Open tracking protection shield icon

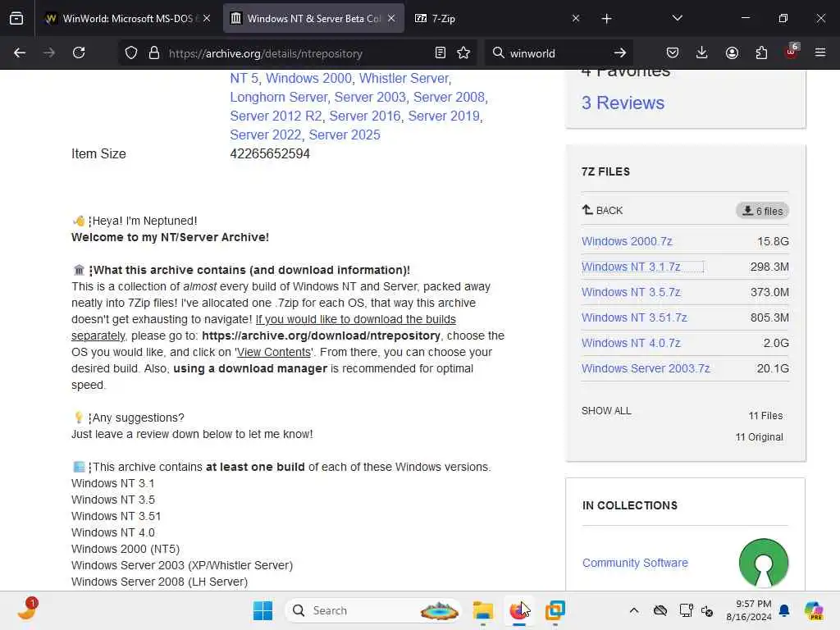click(x=131, y=53)
